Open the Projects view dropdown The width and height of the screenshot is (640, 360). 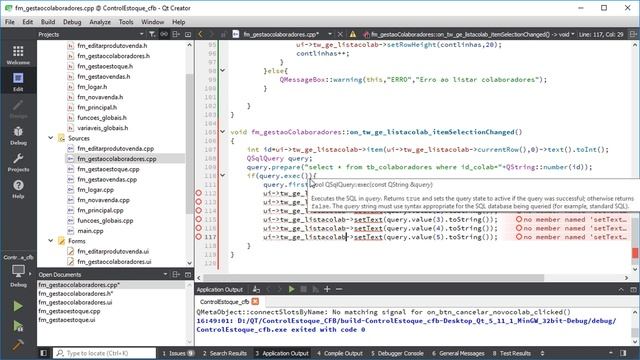142,34
